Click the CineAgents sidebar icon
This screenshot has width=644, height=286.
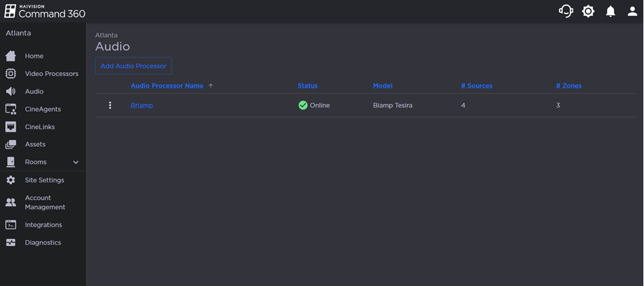click(x=11, y=109)
